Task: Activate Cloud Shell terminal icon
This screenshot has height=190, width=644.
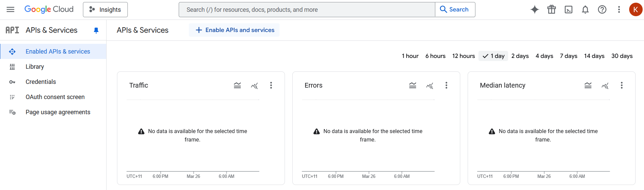Action: click(x=568, y=9)
